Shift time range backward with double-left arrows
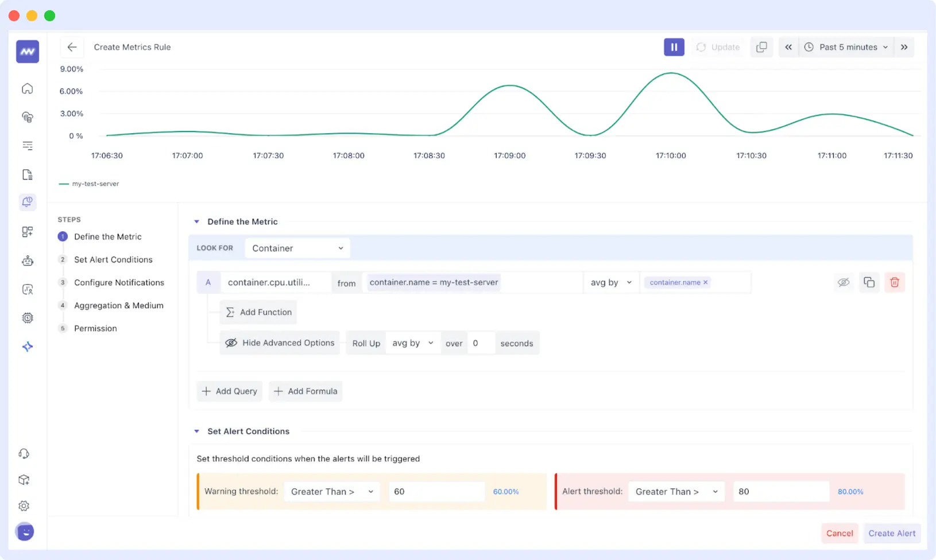Screen dimensions: 936x560 click(788, 47)
